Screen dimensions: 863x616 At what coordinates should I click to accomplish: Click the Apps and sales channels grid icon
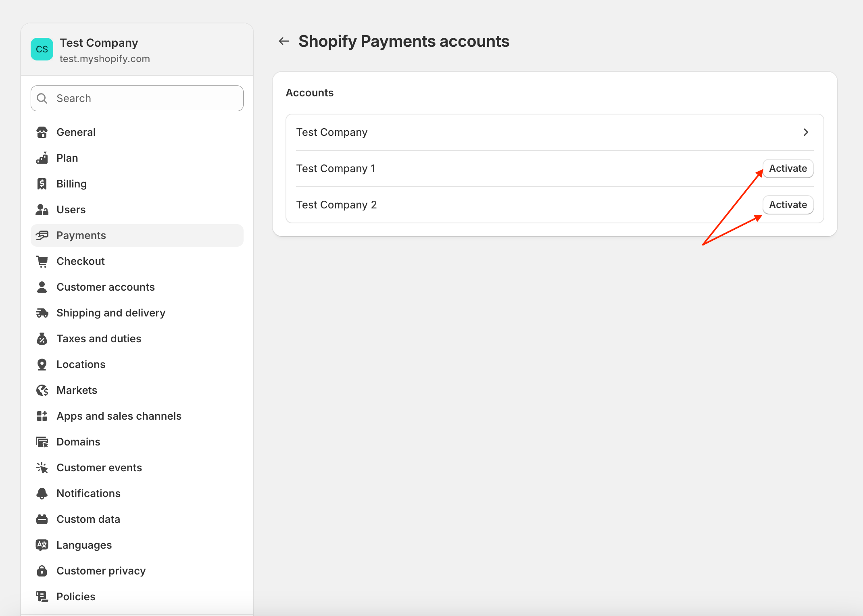tap(42, 416)
